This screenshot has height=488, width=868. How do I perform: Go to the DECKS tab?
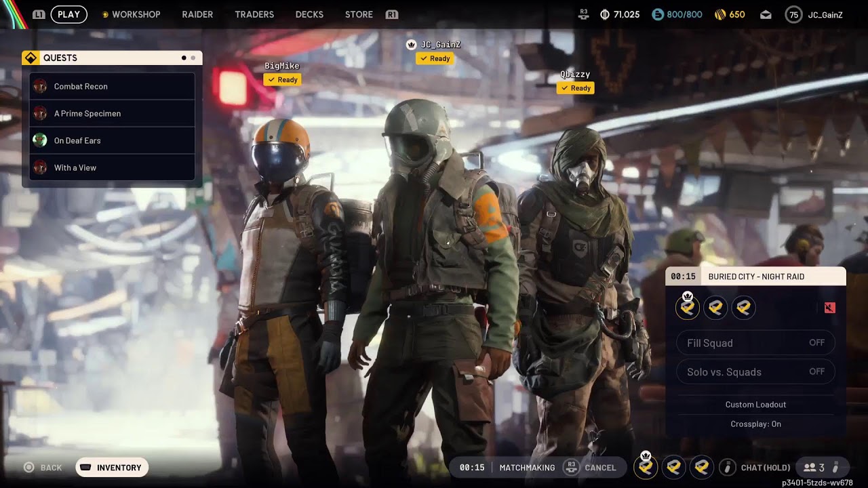point(309,14)
